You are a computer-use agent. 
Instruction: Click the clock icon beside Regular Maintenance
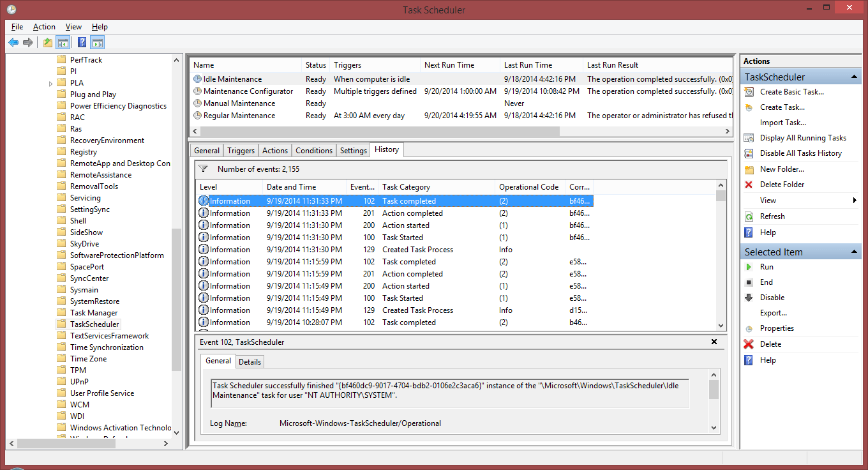tap(198, 116)
